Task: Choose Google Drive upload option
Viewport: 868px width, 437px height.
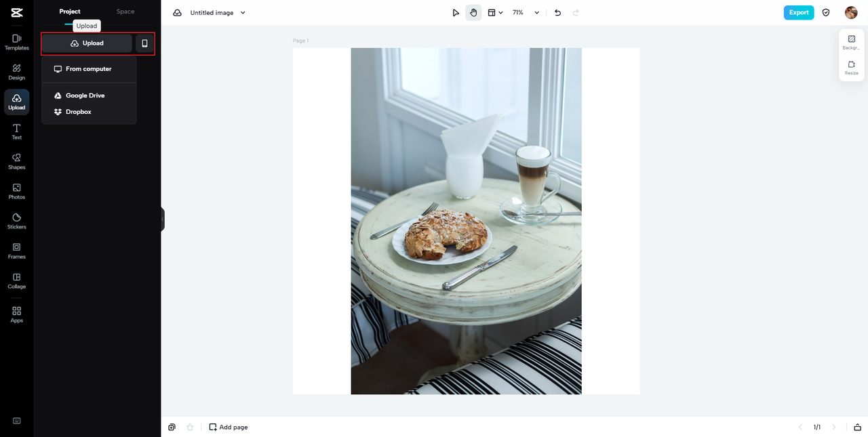Action: (89, 96)
